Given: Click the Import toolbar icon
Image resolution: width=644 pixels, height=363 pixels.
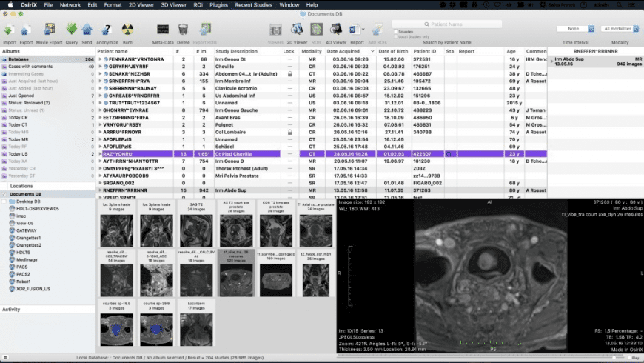Looking at the screenshot, I should click(x=10, y=30).
